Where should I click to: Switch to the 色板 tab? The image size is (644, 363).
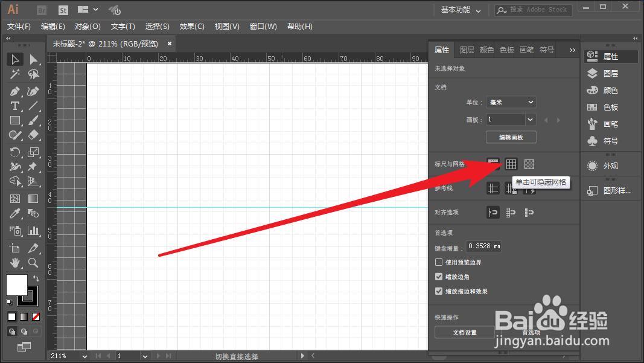pyautogui.click(x=506, y=50)
